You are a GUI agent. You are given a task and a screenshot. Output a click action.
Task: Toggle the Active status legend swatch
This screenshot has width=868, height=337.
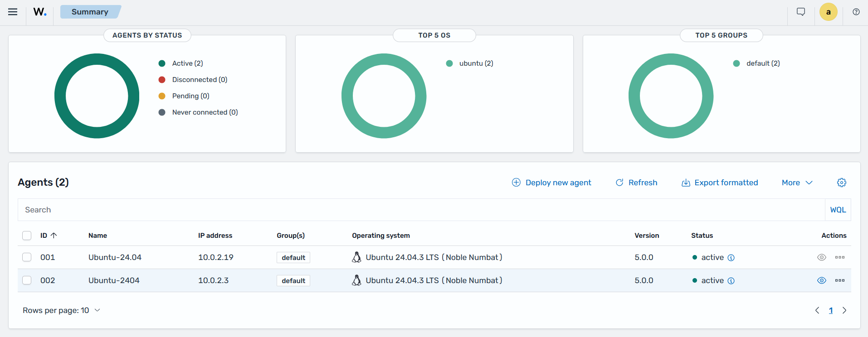pyautogui.click(x=162, y=63)
